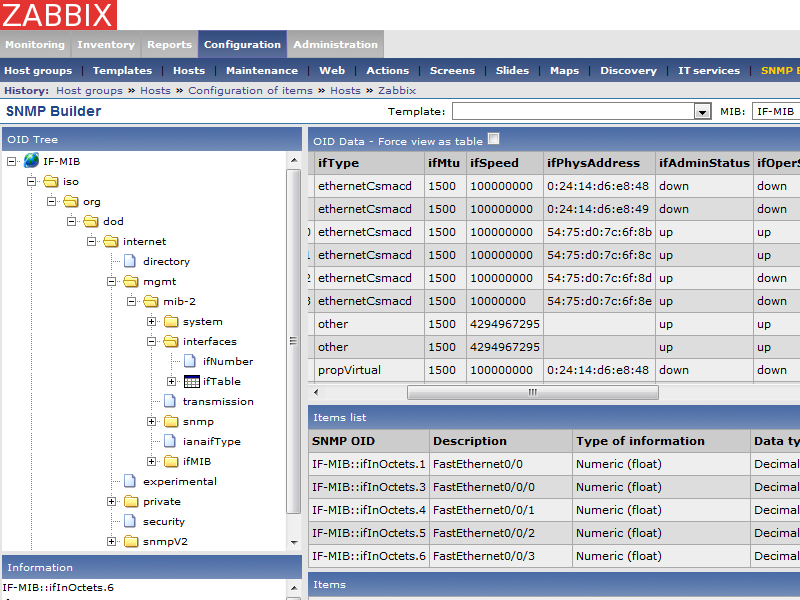Select the 54:75:d0:7c:6f:8b address cell
800x600 pixels.
(x=599, y=232)
